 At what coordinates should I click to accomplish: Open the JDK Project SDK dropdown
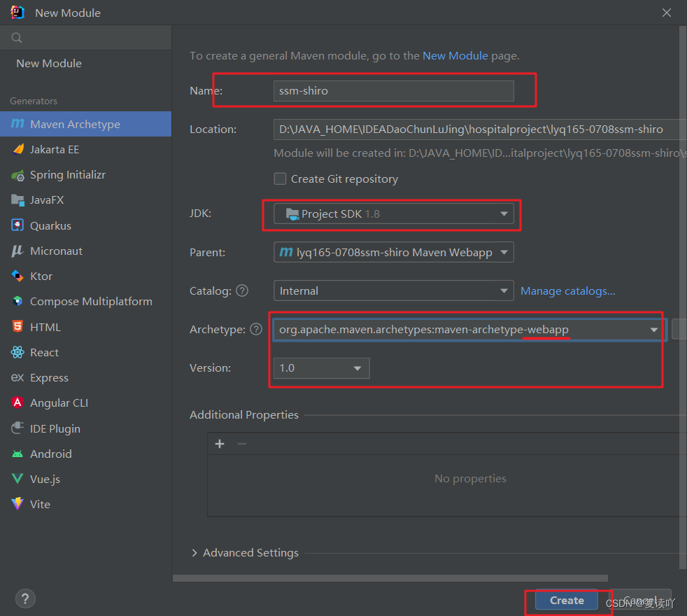393,214
